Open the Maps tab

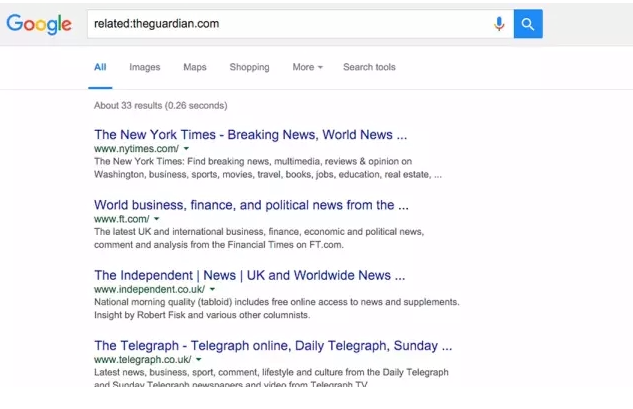coord(195,67)
